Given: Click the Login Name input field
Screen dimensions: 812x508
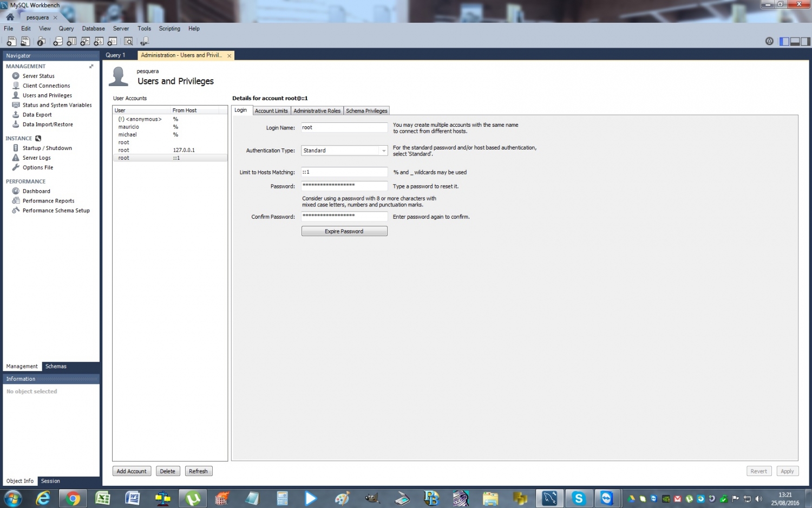Looking at the screenshot, I should [x=344, y=128].
